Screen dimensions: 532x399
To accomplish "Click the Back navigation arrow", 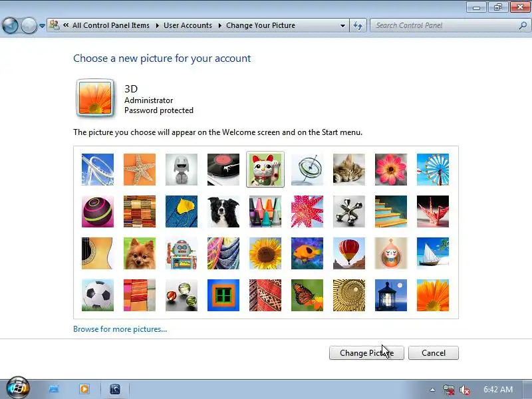I will click(x=10, y=25).
